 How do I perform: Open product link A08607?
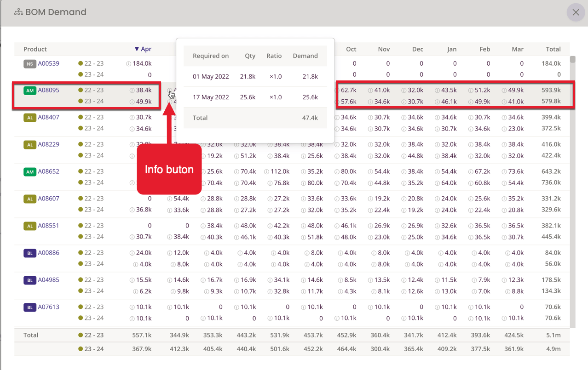(x=48, y=199)
